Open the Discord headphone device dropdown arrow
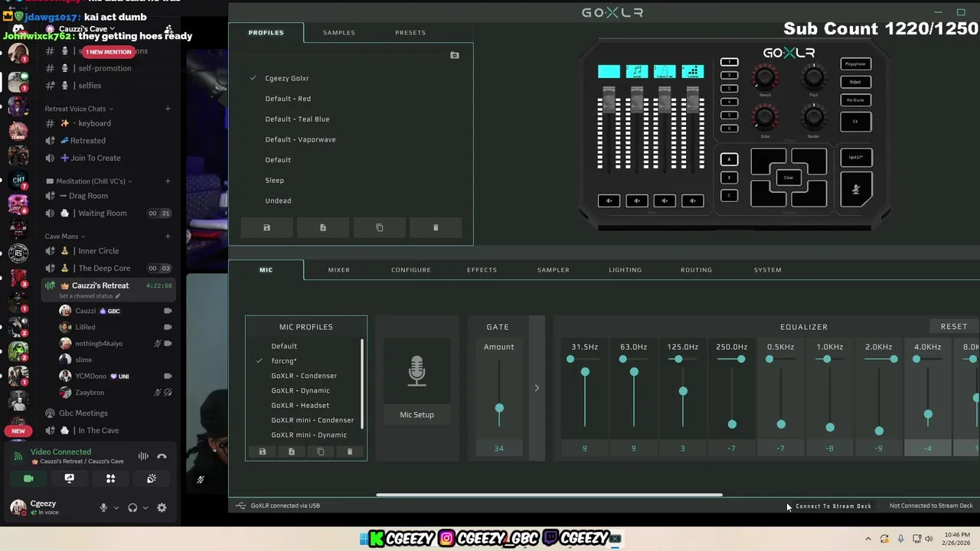The height and width of the screenshot is (551, 980). 145,507
